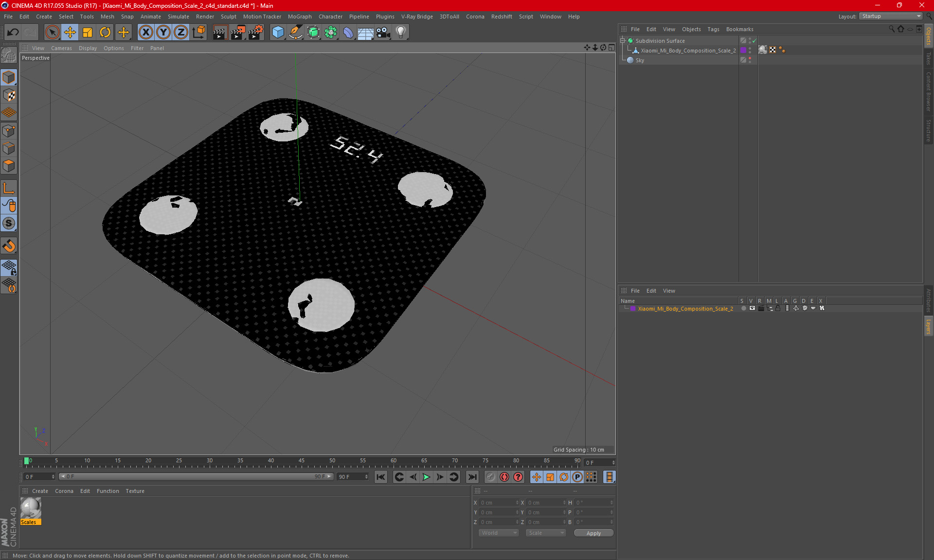
Task: Activate the Rotate tool
Action: 105,33
